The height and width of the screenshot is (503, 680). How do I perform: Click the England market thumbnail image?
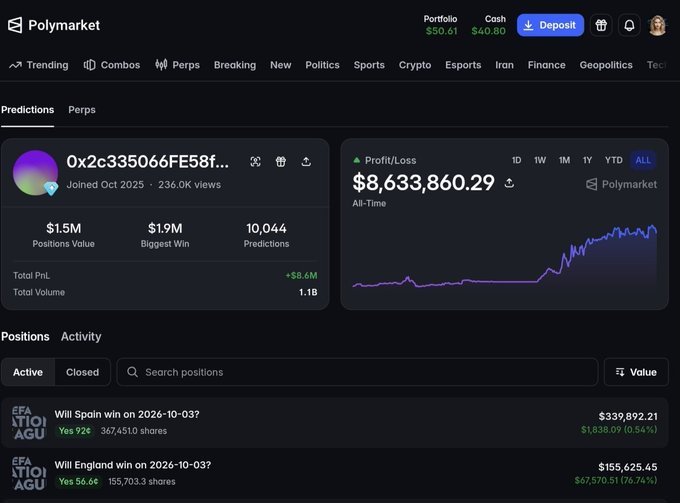coord(29,474)
